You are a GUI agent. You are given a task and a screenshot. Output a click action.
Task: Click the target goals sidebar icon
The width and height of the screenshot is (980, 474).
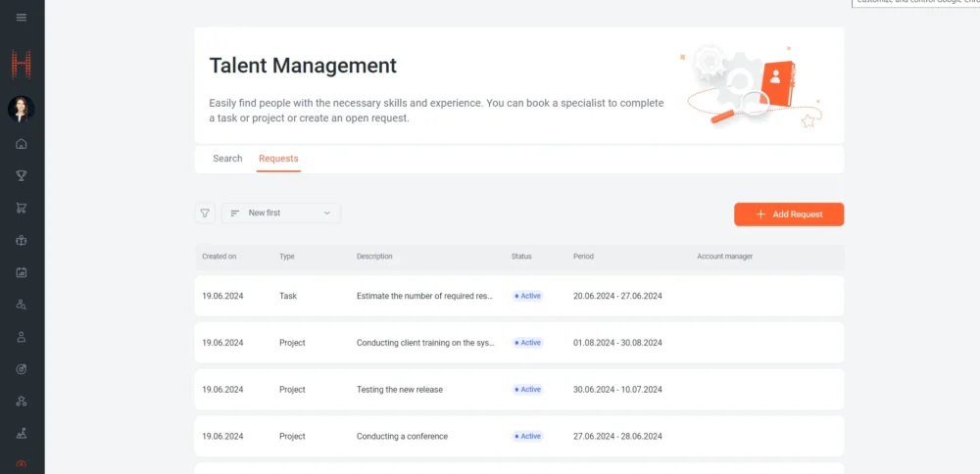[x=22, y=369]
